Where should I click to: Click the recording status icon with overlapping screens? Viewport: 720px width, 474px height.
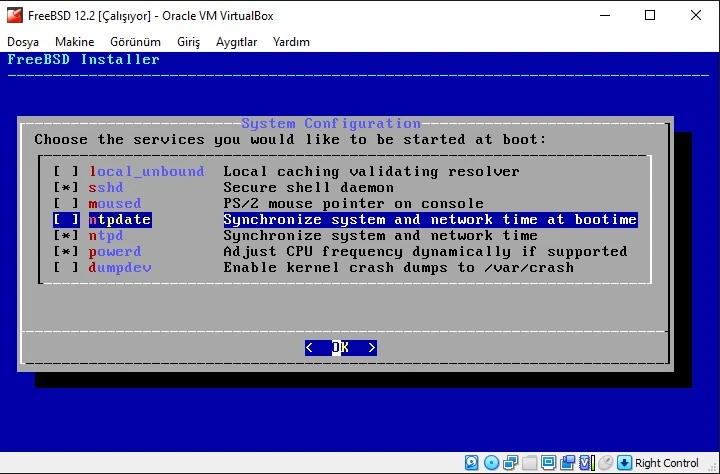pyautogui.click(x=568, y=463)
